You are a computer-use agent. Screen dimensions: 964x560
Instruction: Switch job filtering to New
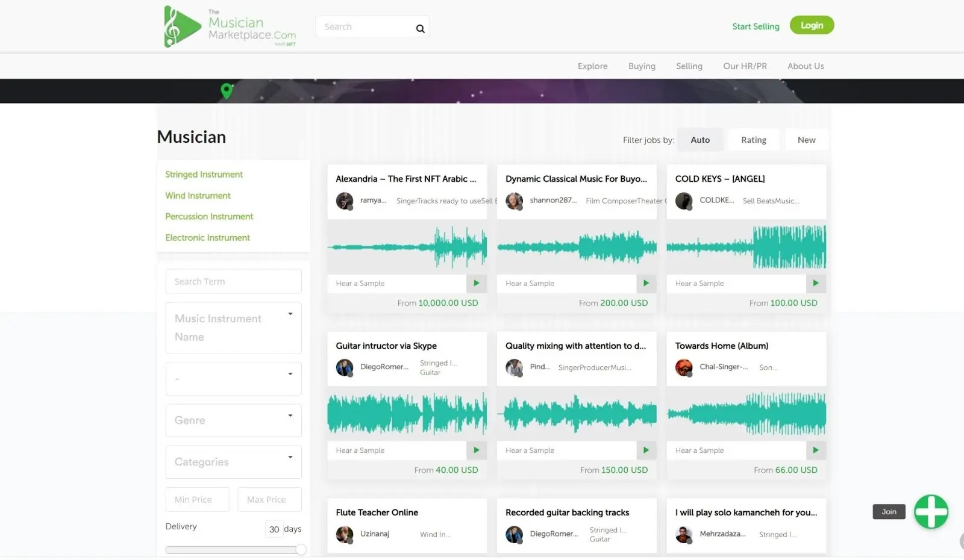point(806,139)
